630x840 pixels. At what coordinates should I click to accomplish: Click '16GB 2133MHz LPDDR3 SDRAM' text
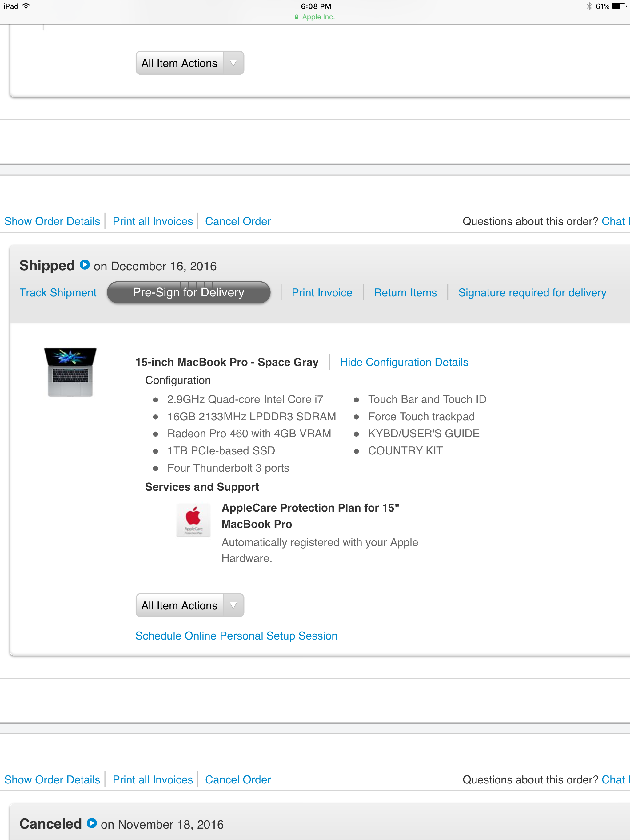252,416
